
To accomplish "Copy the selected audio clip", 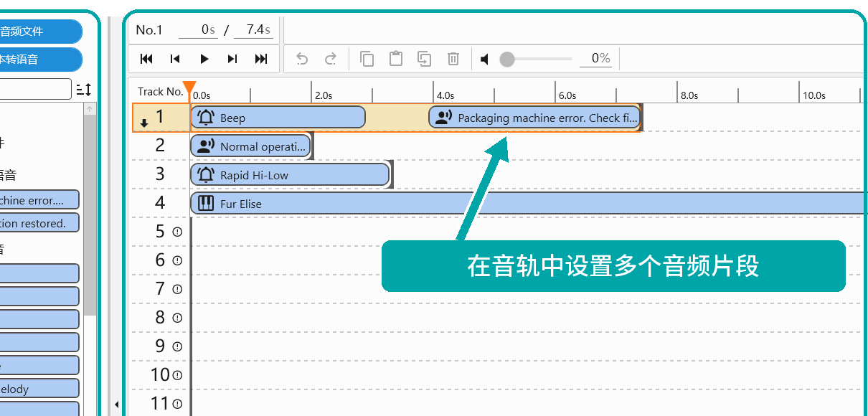I will [x=367, y=59].
